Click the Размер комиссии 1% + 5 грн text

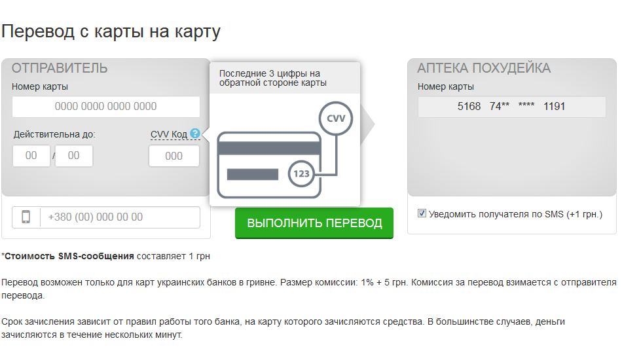click(x=344, y=282)
